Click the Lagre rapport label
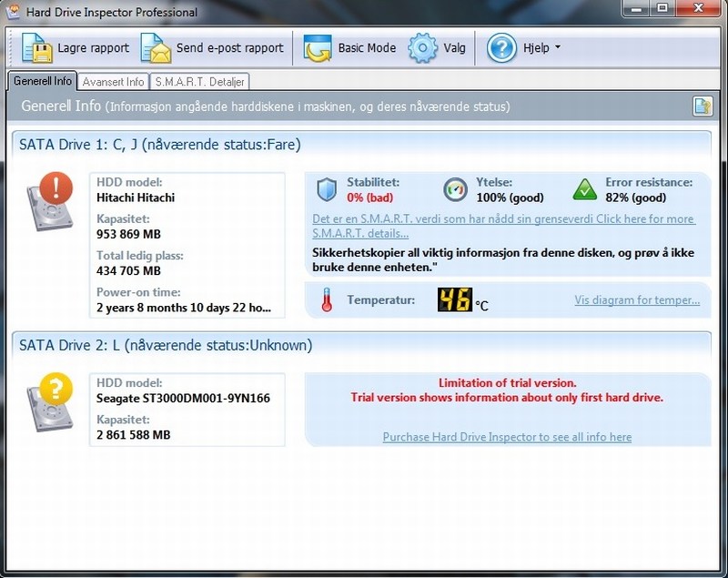The image size is (728, 578). point(94,48)
